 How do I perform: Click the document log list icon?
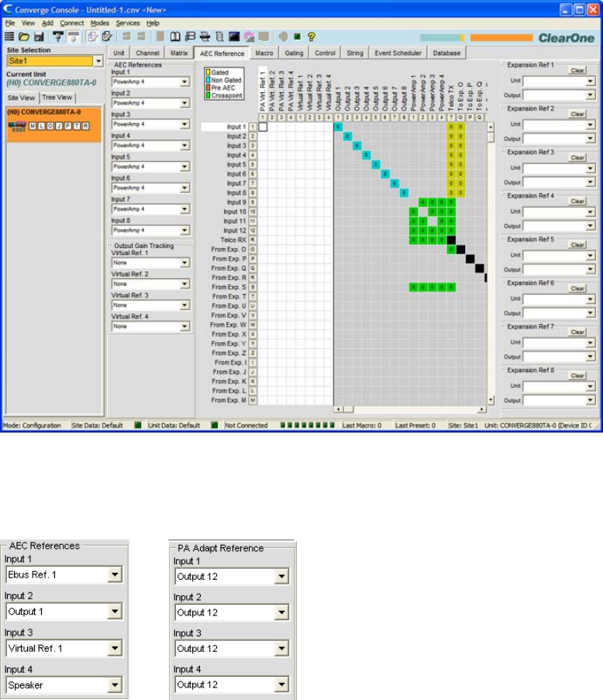click(x=219, y=36)
